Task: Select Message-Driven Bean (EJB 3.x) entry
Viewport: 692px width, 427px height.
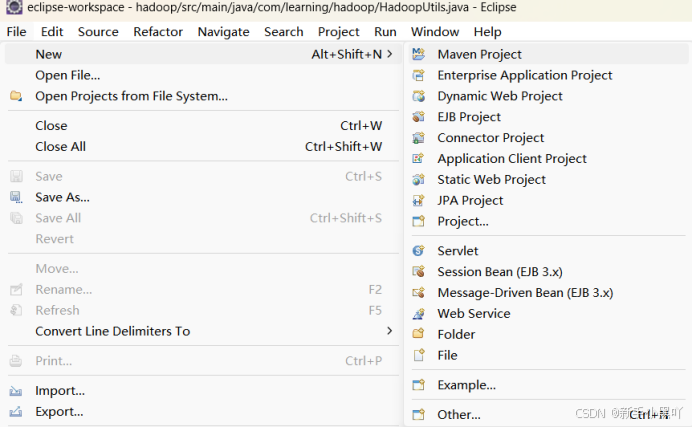Action: pyautogui.click(x=548, y=292)
